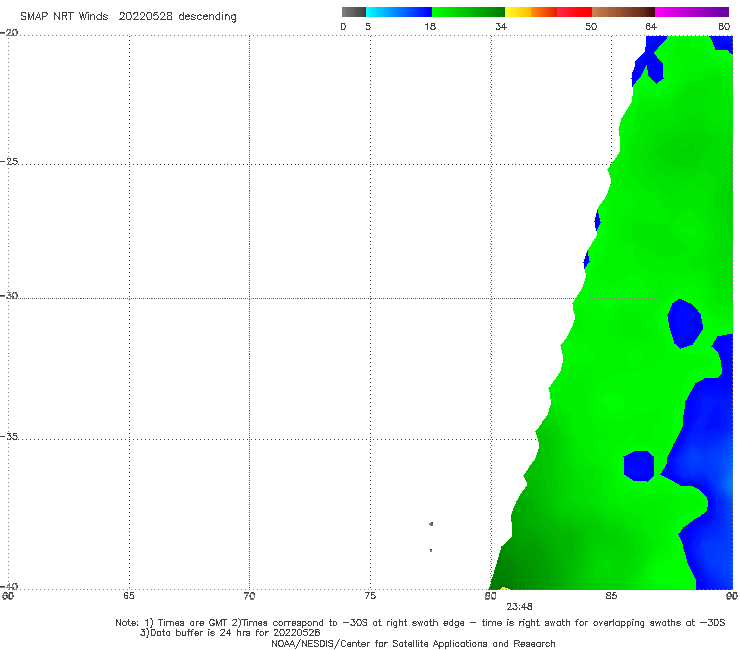
Task: Click the green segment of the colorbar
Action: [468, 12]
